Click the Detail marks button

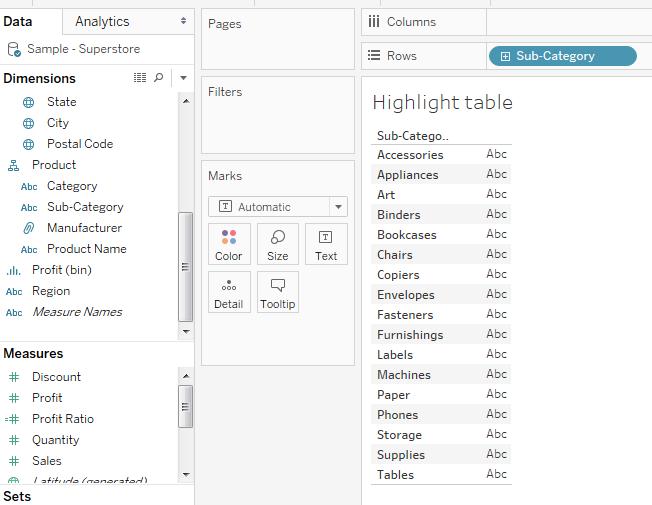pyautogui.click(x=229, y=292)
